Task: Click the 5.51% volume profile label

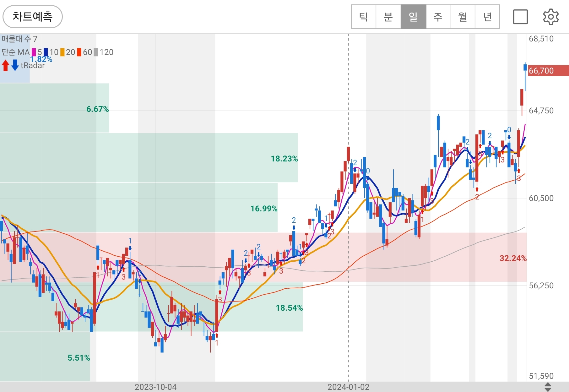Action: 79,358
